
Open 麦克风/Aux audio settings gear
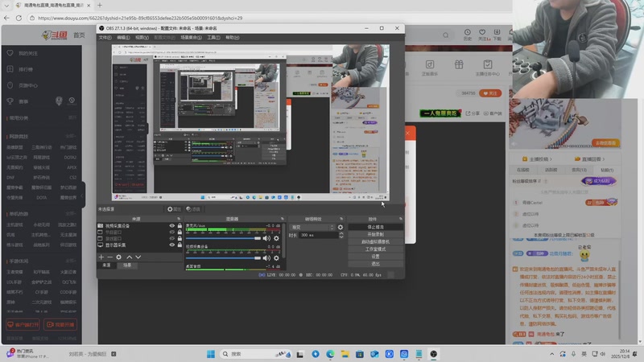click(276, 238)
